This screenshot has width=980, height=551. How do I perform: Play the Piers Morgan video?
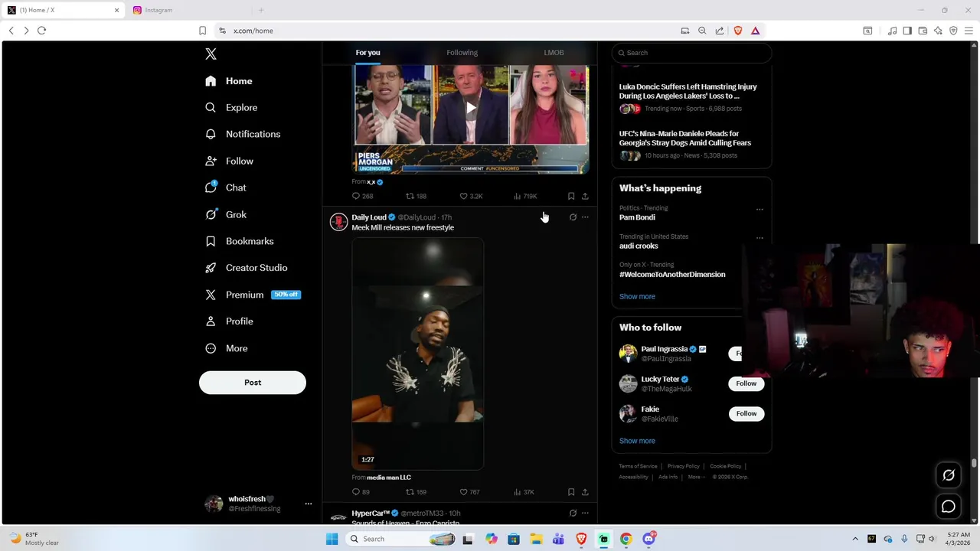[471, 108]
